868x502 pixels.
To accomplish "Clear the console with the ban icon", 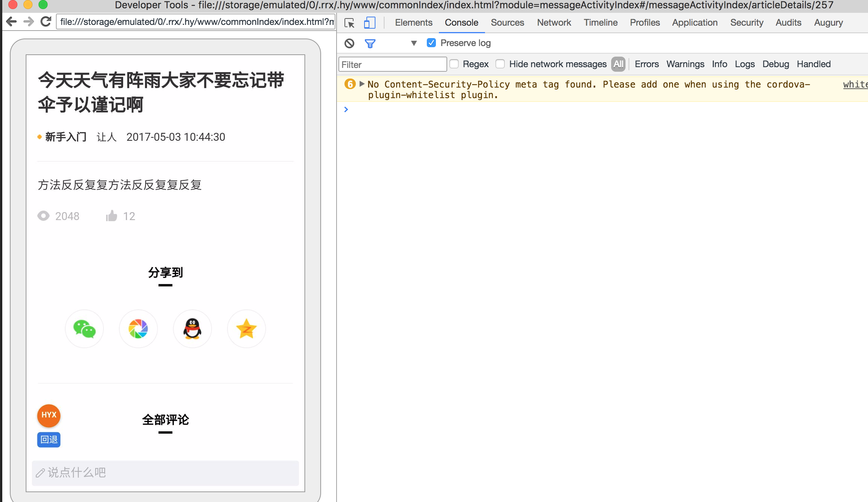I will [349, 43].
